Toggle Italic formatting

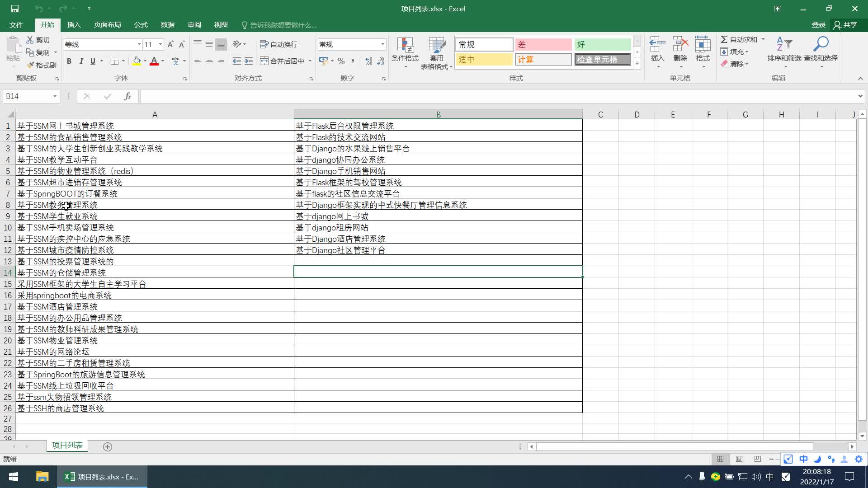81,61
